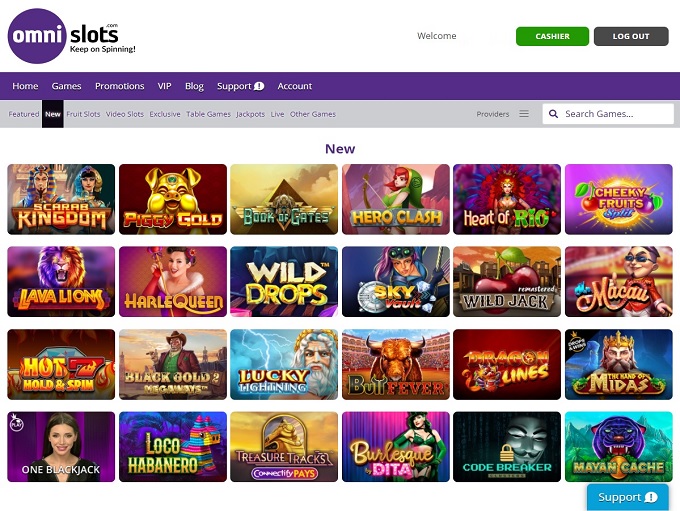Open the Providers hamburger menu icon
680x511 pixels.
(x=523, y=114)
